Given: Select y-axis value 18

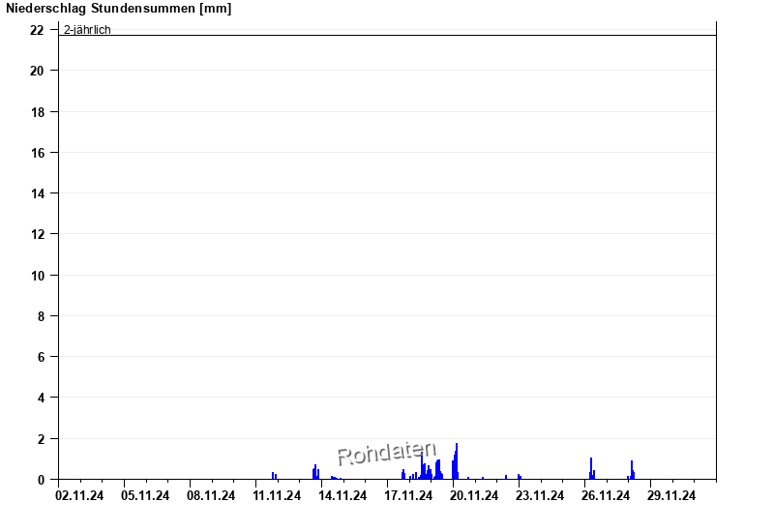Looking at the screenshot, I should tap(37, 112).
